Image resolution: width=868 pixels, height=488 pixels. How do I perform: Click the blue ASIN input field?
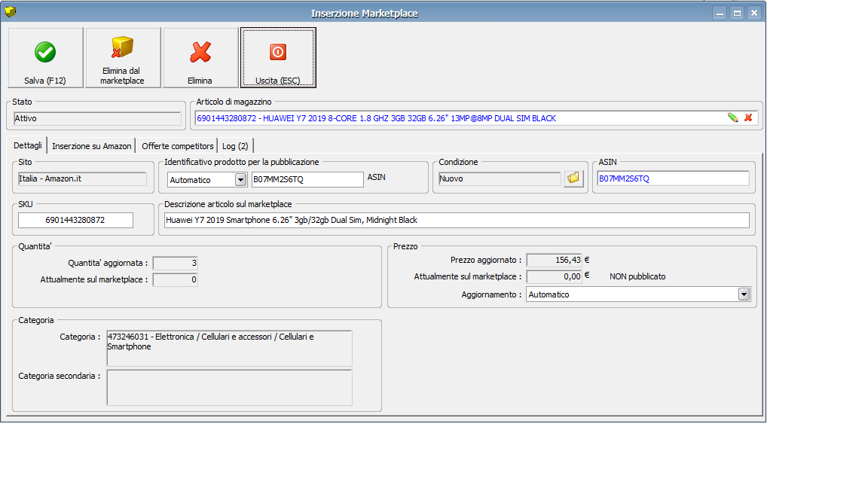click(x=673, y=178)
